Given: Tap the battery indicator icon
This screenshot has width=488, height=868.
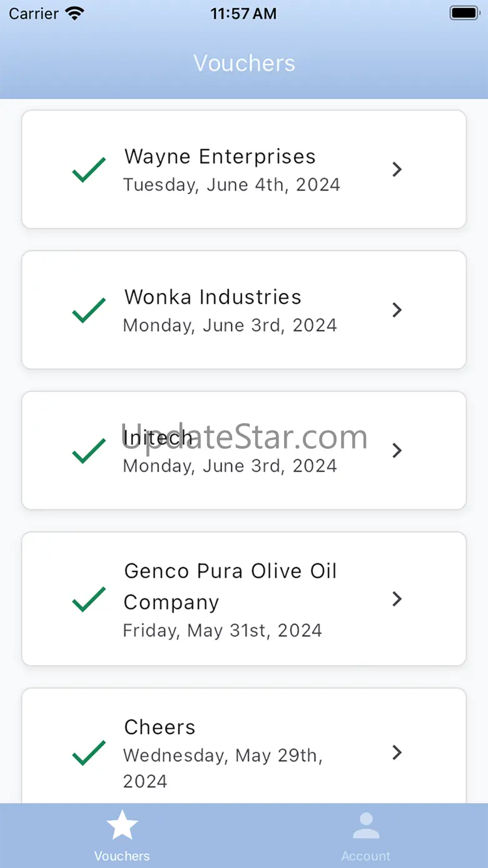Looking at the screenshot, I should click(x=464, y=13).
